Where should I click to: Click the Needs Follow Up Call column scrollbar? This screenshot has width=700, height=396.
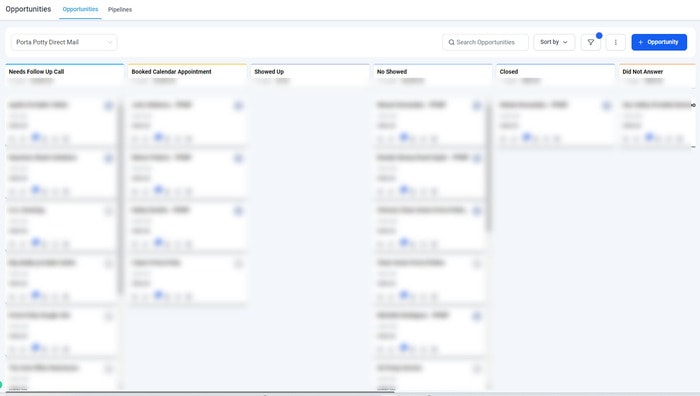pyautogui.click(x=120, y=199)
